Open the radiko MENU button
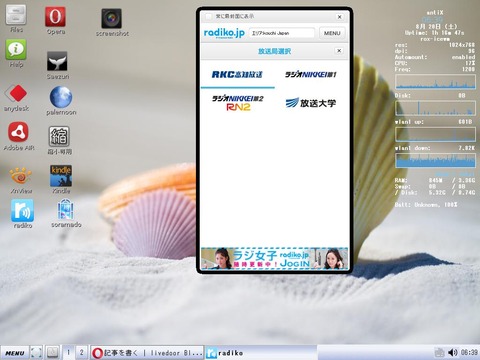The image size is (480, 360). 332,33
